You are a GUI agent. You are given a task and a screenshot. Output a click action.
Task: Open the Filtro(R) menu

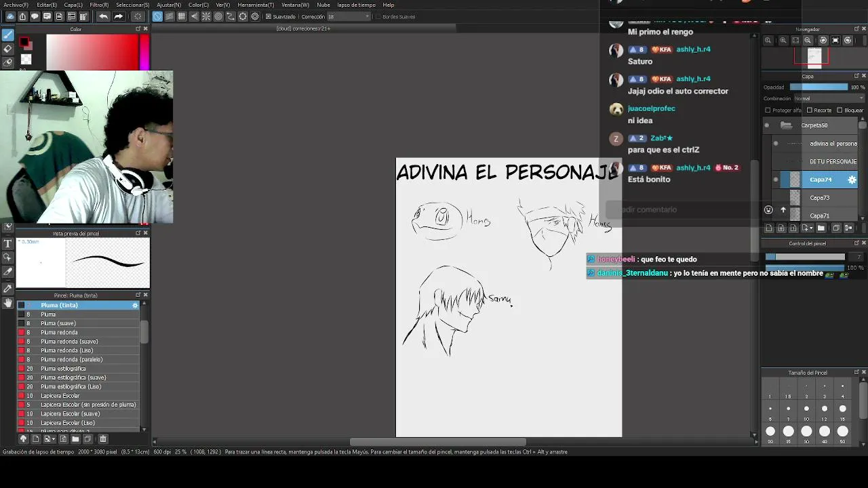click(99, 5)
